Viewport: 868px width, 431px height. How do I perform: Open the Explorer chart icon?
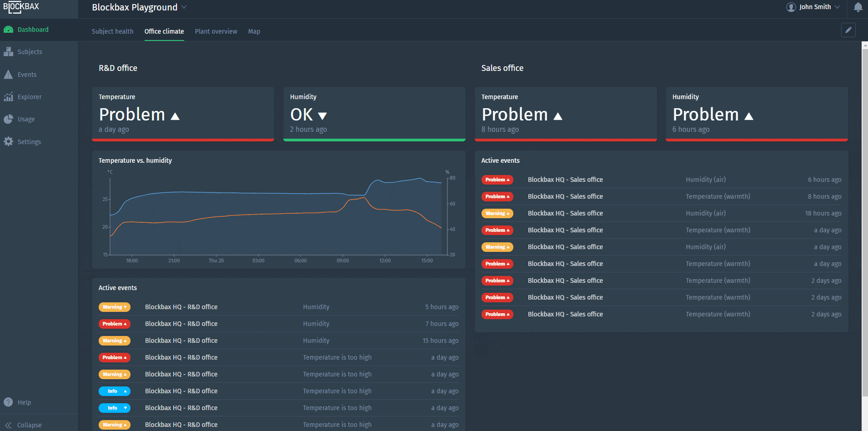point(8,97)
